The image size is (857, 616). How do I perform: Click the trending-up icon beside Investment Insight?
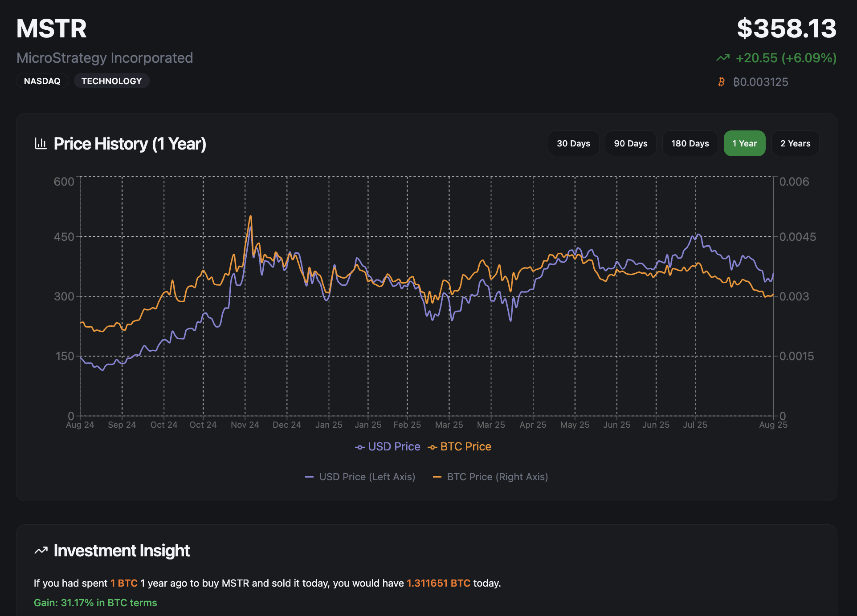click(x=41, y=551)
